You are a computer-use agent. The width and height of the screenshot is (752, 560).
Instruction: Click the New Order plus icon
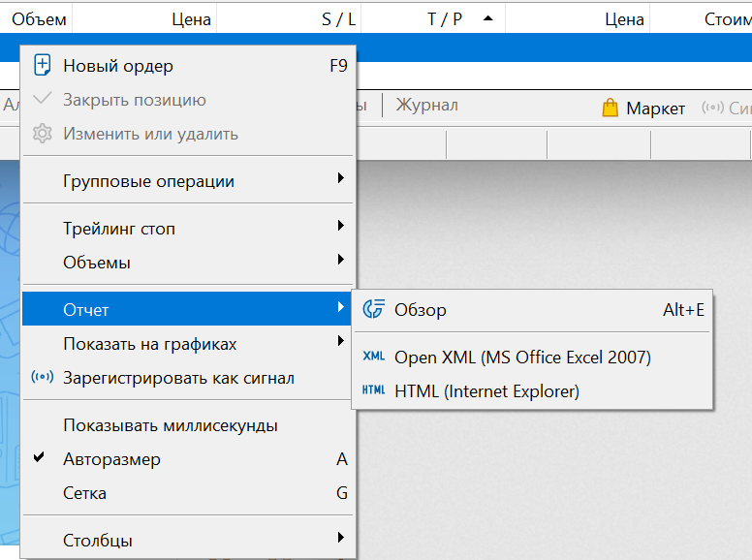tap(43, 65)
